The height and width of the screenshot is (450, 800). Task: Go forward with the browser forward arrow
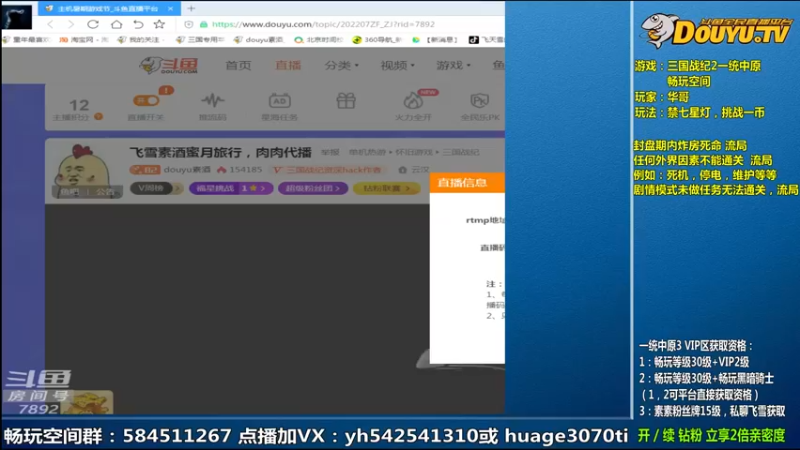pyautogui.click(x=71, y=24)
